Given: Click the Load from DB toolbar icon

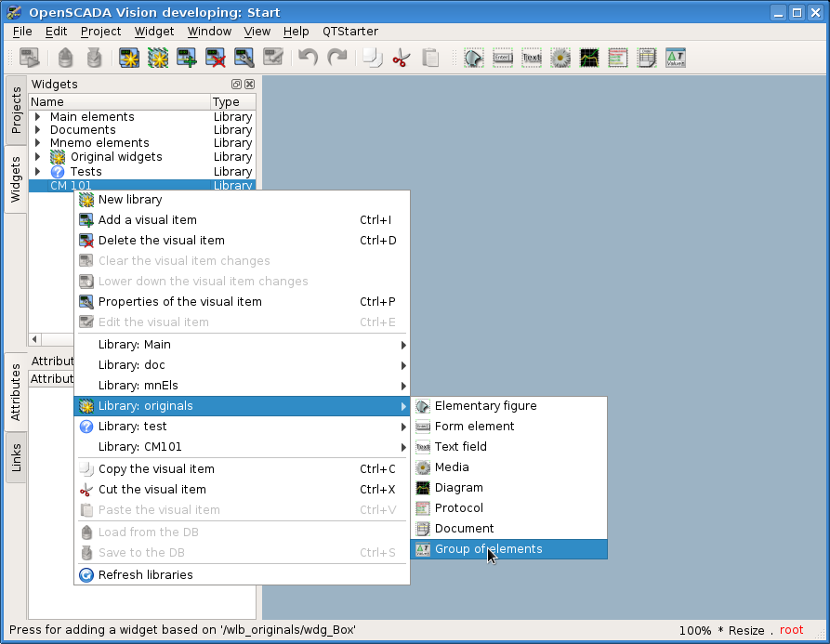Looking at the screenshot, I should 65,58.
